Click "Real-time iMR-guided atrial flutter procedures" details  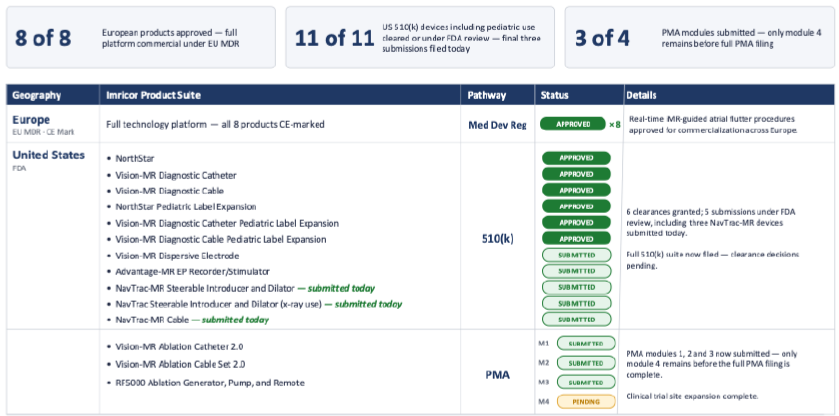point(713,124)
